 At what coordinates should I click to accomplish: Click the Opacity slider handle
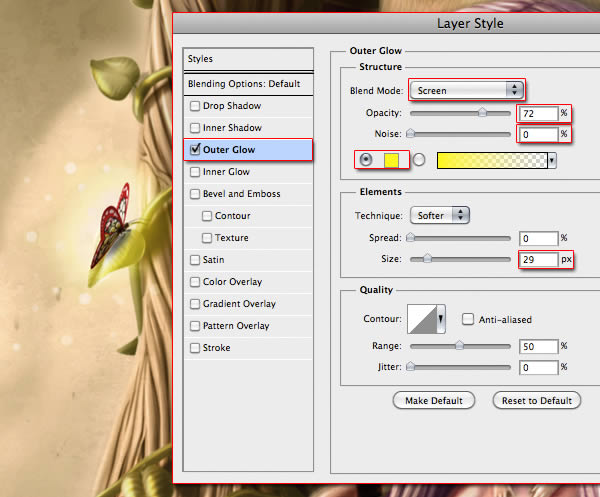point(483,112)
